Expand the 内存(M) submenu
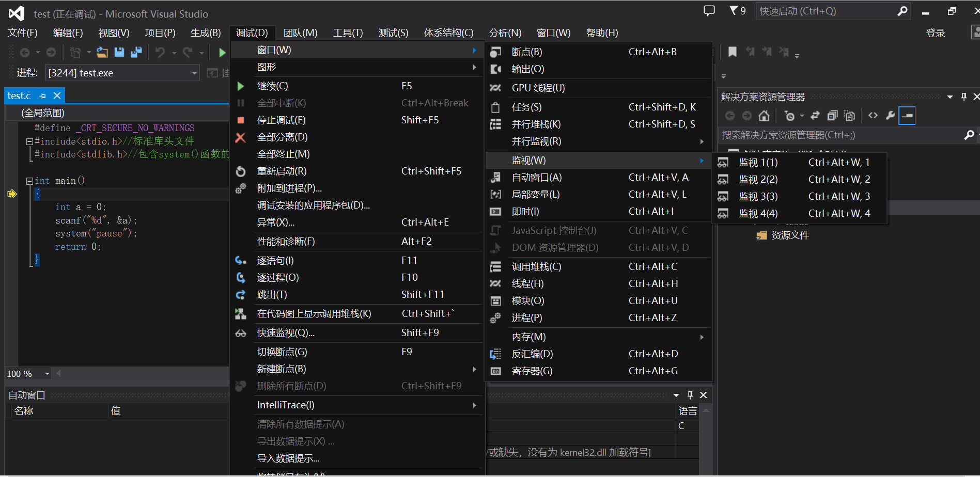Image resolution: width=980 pixels, height=477 pixels. pos(598,337)
